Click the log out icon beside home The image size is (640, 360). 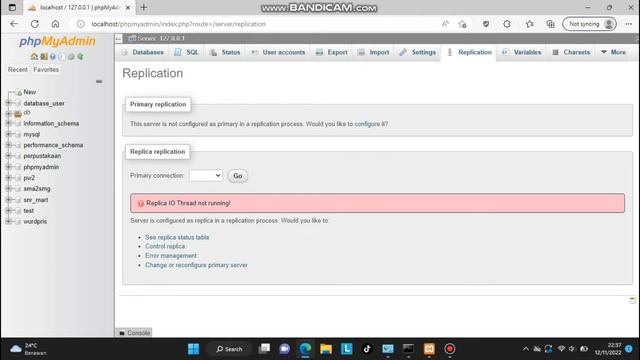tap(44, 56)
